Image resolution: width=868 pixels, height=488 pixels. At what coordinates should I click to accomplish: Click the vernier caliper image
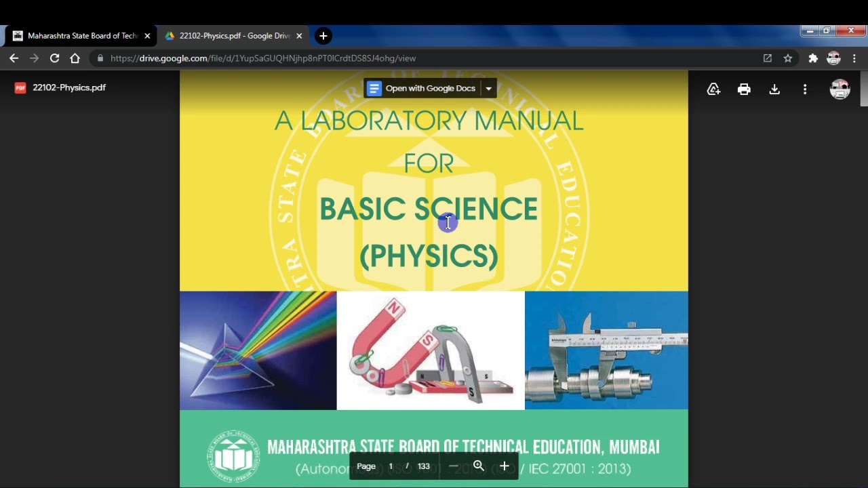click(606, 350)
